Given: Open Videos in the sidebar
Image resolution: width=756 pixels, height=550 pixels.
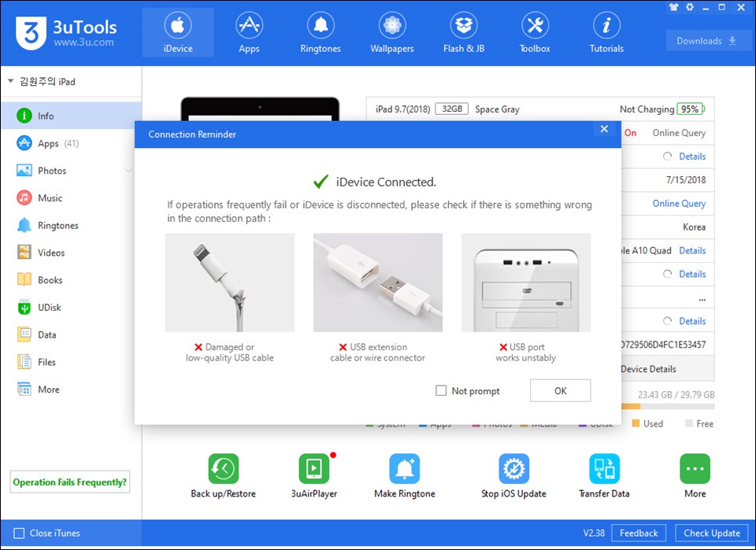Looking at the screenshot, I should (x=72, y=253).
